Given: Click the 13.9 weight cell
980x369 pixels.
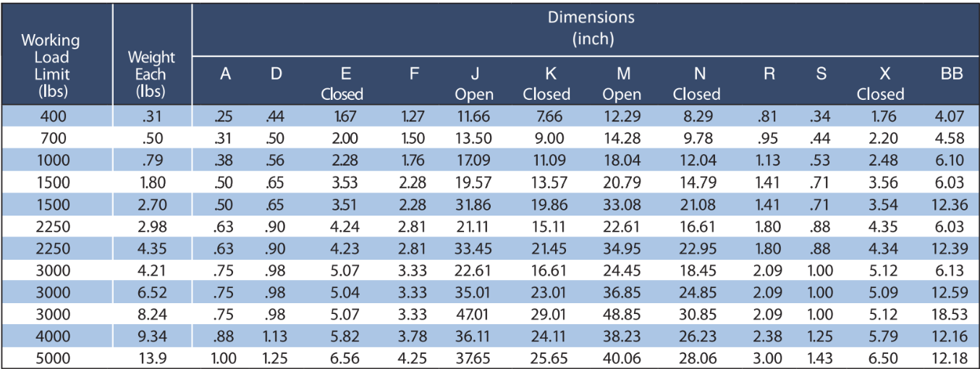Looking at the screenshot, I should 152,359.
